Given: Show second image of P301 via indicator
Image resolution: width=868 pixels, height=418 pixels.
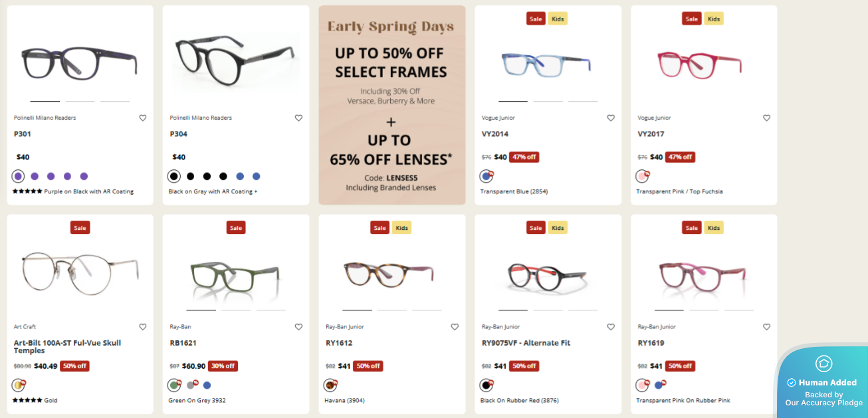Looking at the screenshot, I should 80,101.
